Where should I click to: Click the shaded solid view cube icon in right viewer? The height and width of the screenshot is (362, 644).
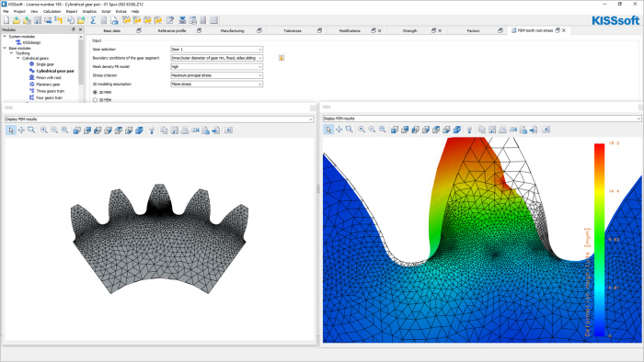tap(456, 130)
